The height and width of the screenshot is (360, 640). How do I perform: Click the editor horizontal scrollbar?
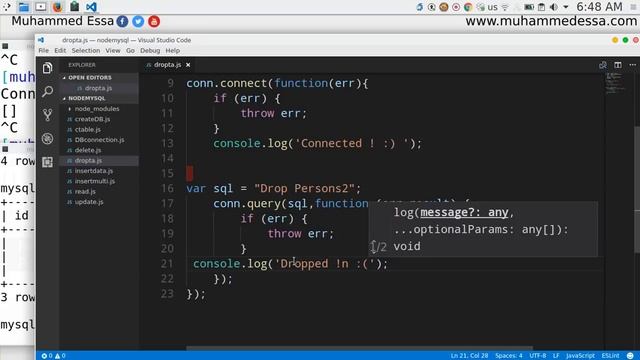click(x=359, y=349)
